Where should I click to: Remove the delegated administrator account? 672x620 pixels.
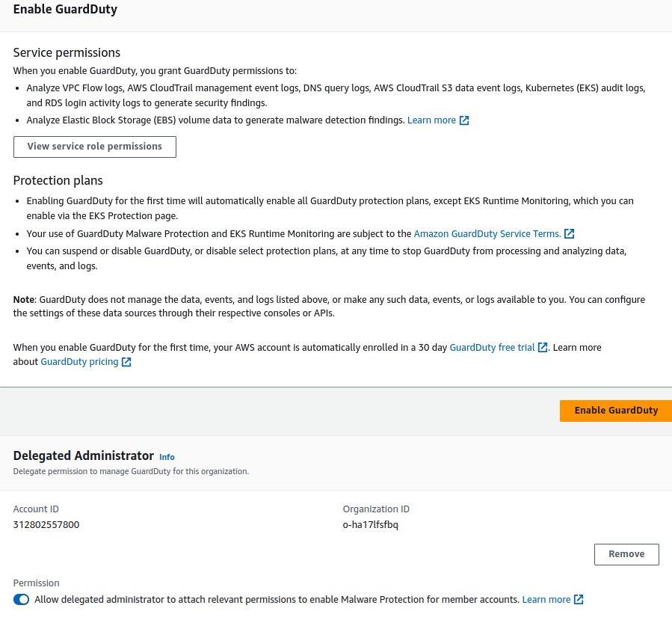point(626,554)
